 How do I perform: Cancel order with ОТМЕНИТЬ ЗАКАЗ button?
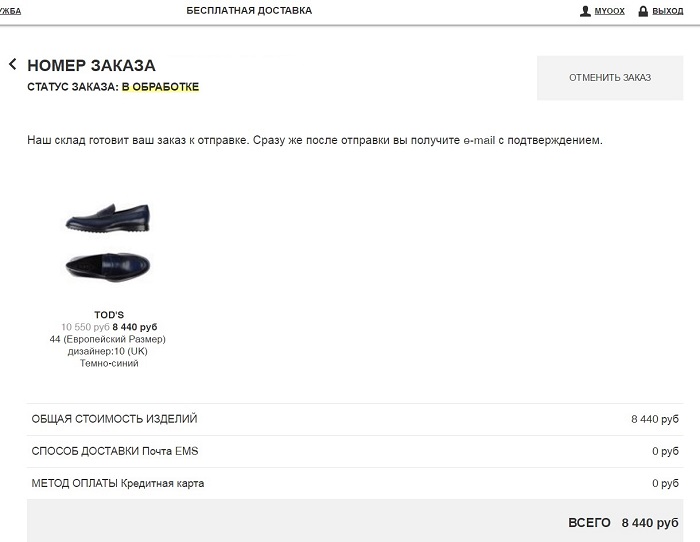[x=610, y=78]
